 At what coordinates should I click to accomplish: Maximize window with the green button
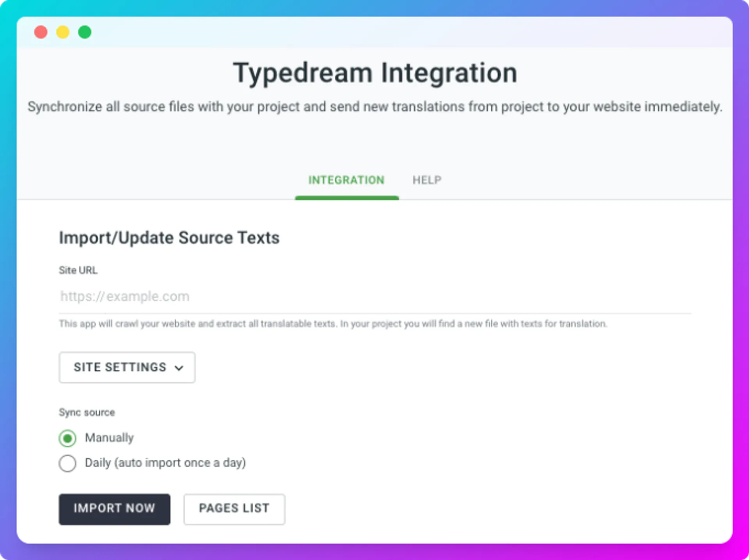(x=85, y=32)
